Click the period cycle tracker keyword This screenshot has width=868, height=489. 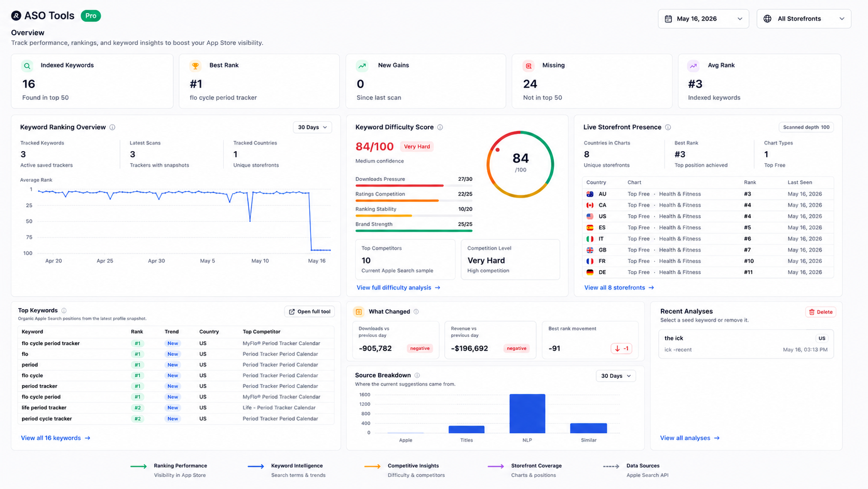pos(47,419)
